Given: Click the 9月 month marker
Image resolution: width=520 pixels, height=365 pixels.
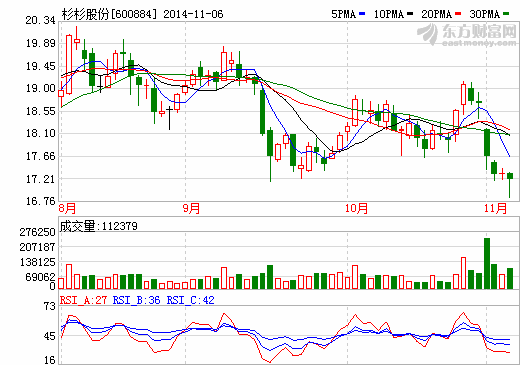Looking at the screenshot, I should (x=191, y=208).
